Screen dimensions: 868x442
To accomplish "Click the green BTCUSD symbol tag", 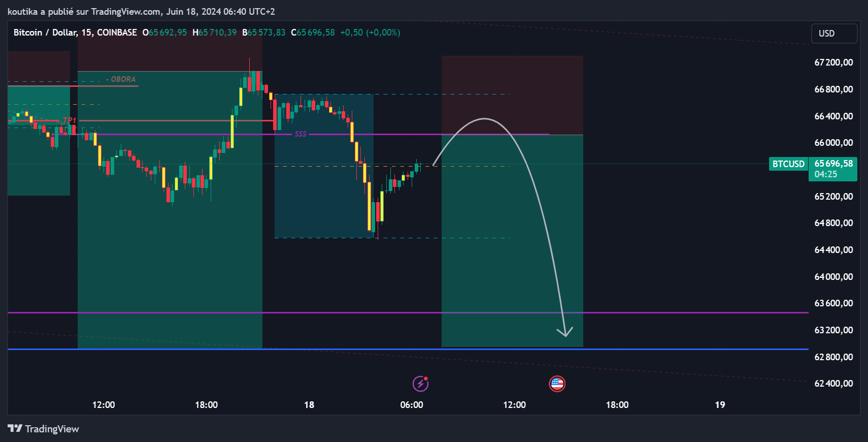I will tap(788, 164).
